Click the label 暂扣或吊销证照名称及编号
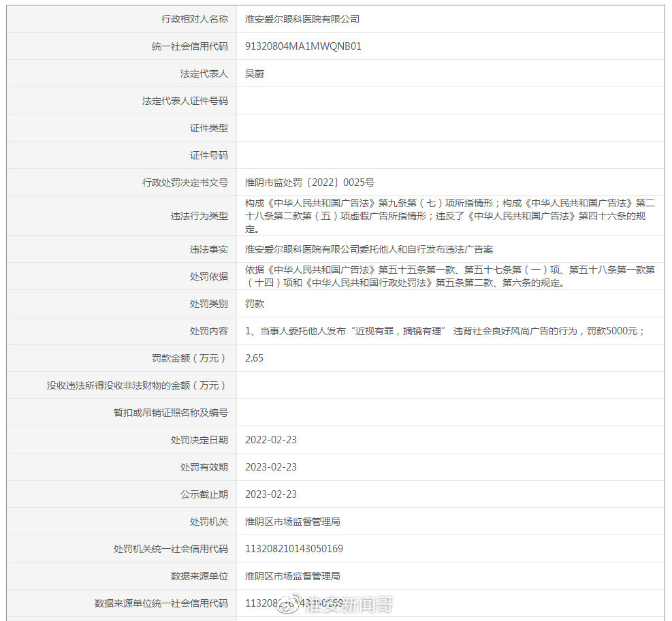This screenshot has height=621, width=672. [x=171, y=413]
